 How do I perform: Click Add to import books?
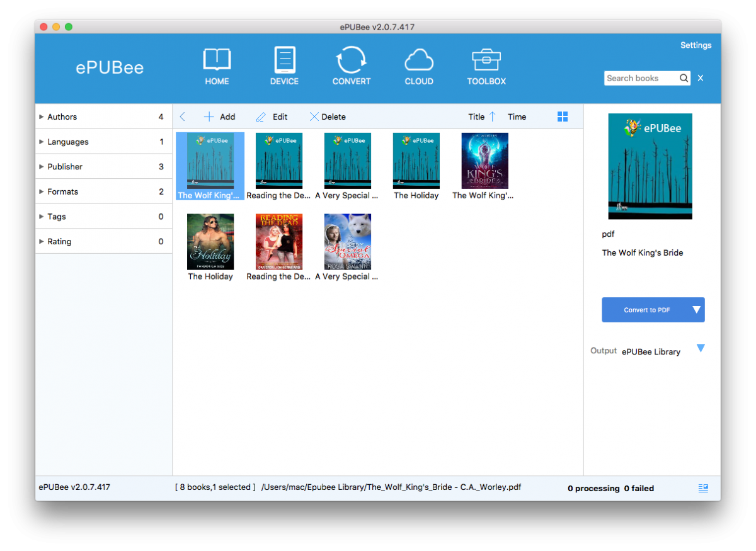click(219, 116)
